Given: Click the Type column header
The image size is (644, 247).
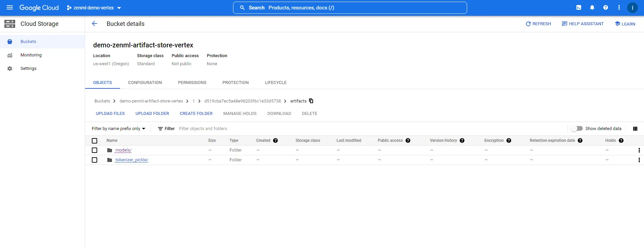Looking at the screenshot, I should coord(234,140).
